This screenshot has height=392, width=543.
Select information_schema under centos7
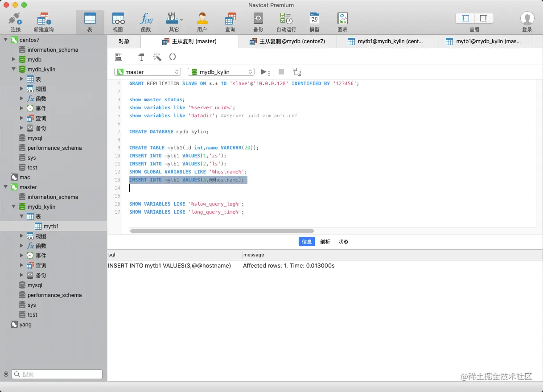[x=53, y=50]
